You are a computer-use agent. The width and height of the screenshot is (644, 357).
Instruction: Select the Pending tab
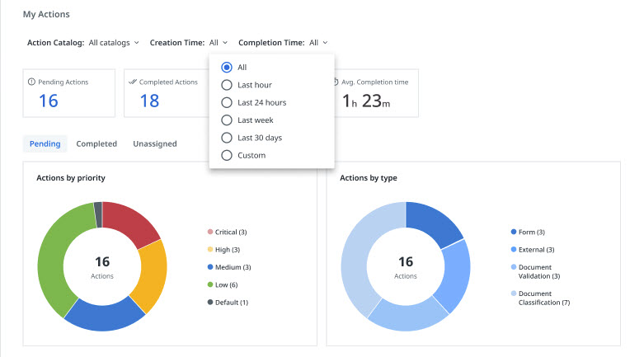[x=45, y=143]
